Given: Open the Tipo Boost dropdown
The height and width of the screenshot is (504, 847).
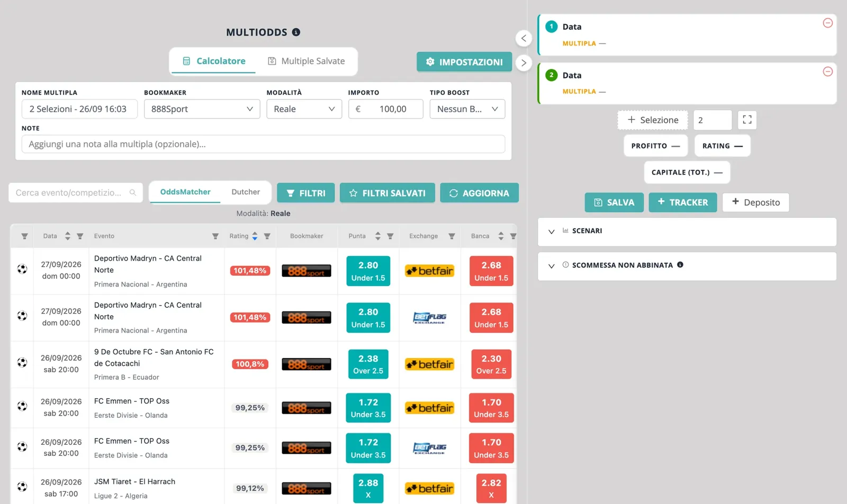Looking at the screenshot, I should point(467,109).
